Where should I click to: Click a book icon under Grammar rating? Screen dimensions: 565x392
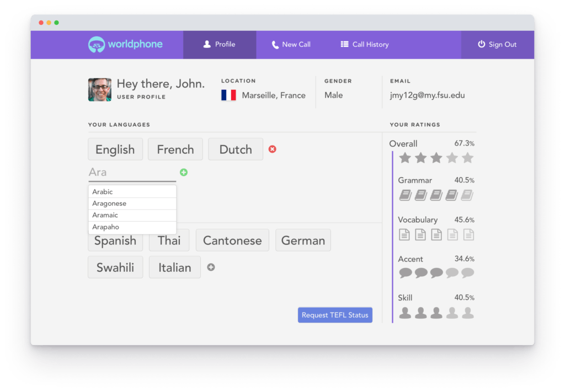(405, 195)
